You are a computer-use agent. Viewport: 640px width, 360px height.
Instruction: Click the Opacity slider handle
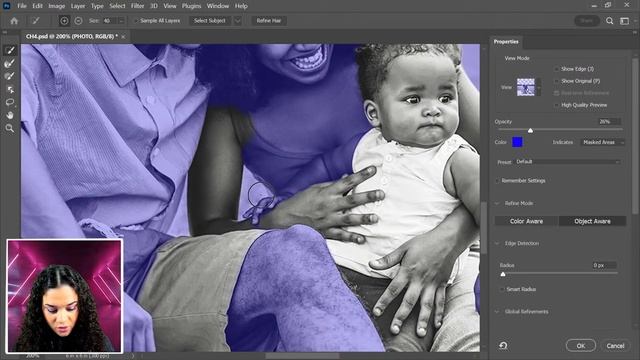(x=530, y=131)
